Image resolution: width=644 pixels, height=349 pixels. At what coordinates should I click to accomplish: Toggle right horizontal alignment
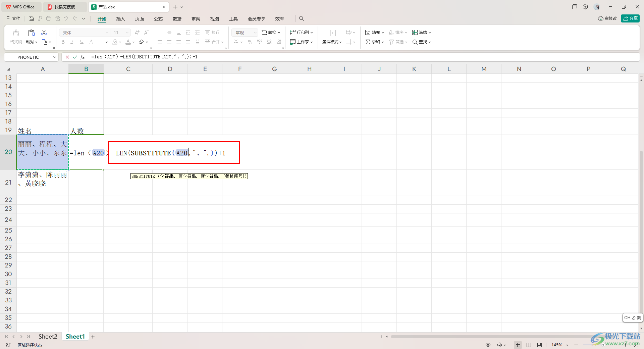coord(179,42)
